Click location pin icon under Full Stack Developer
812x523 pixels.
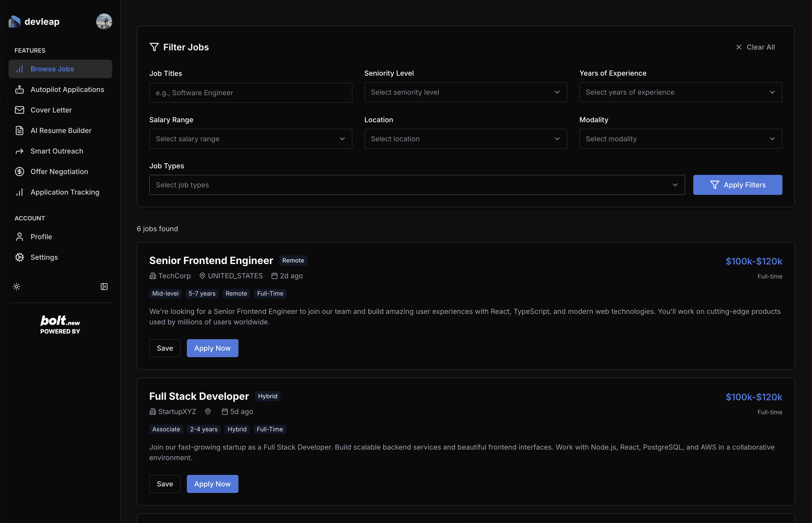(x=208, y=412)
